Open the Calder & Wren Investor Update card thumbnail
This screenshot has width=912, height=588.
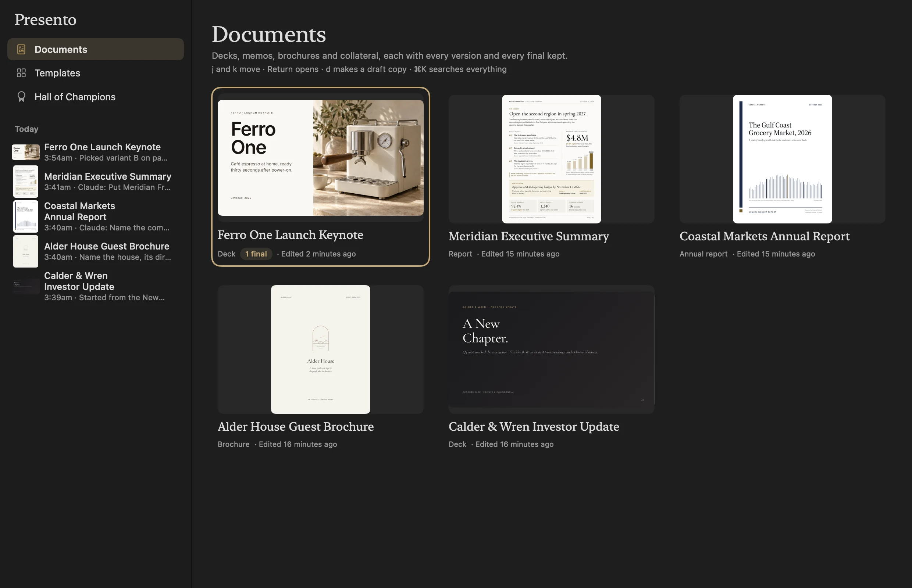(551, 349)
